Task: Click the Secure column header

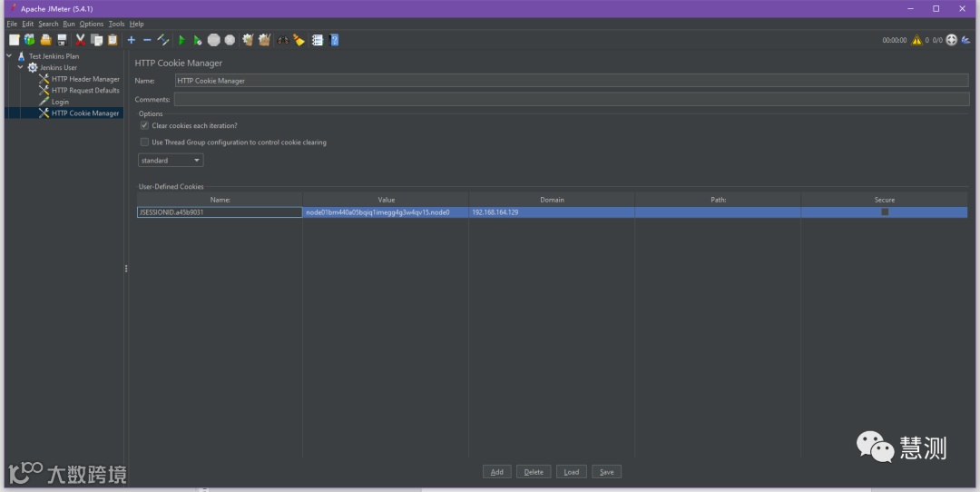Action: pos(884,200)
